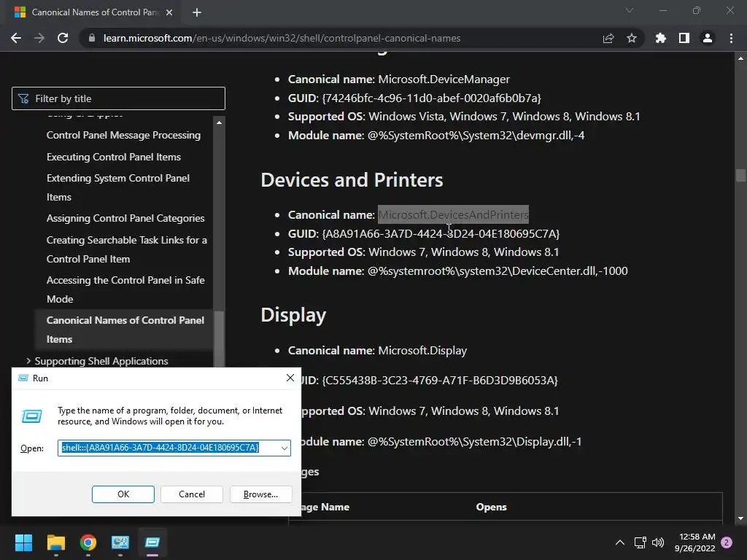
Task: Click the Run taskbar icon
Action: click(x=152, y=542)
